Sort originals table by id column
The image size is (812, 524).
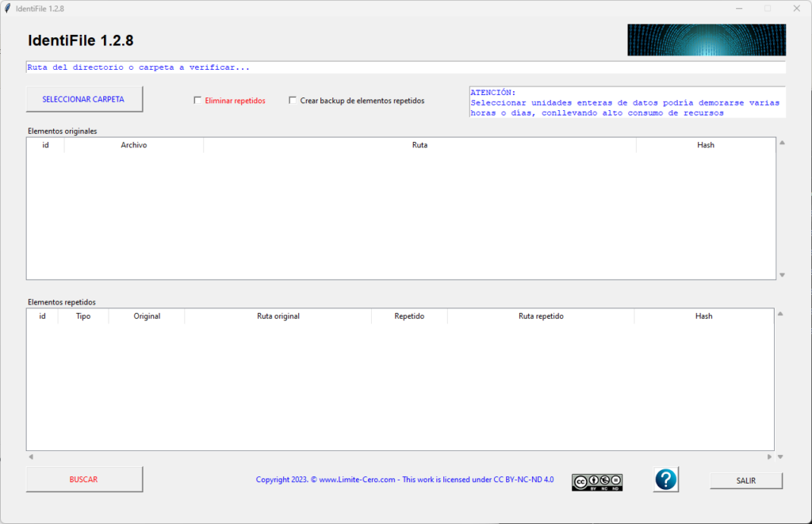45,145
